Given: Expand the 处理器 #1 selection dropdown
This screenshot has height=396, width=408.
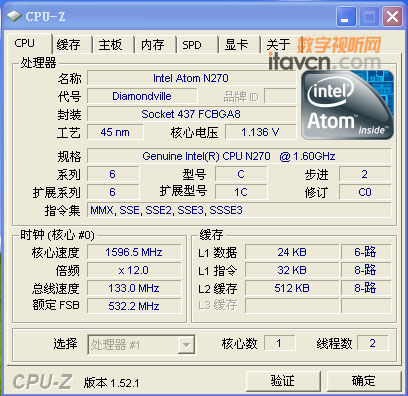Looking at the screenshot, I should click(186, 345).
